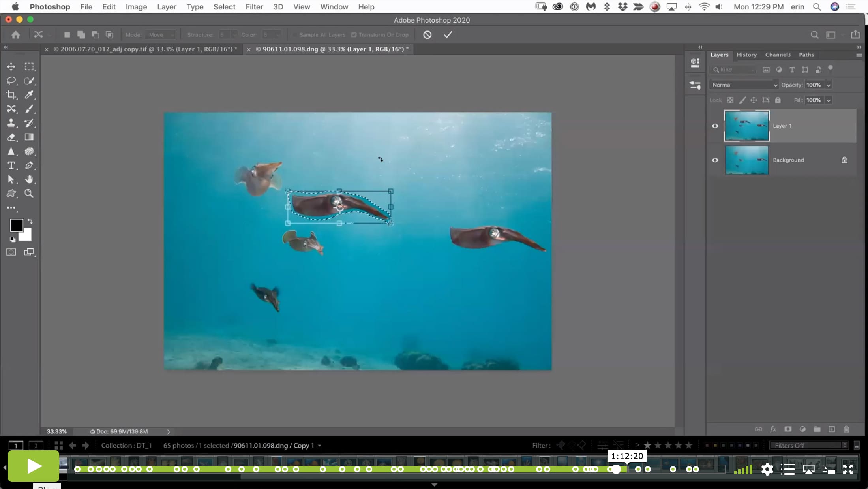Screen dimensions: 868x489
Task: Select the Eraser tool
Action: pos(11,137)
